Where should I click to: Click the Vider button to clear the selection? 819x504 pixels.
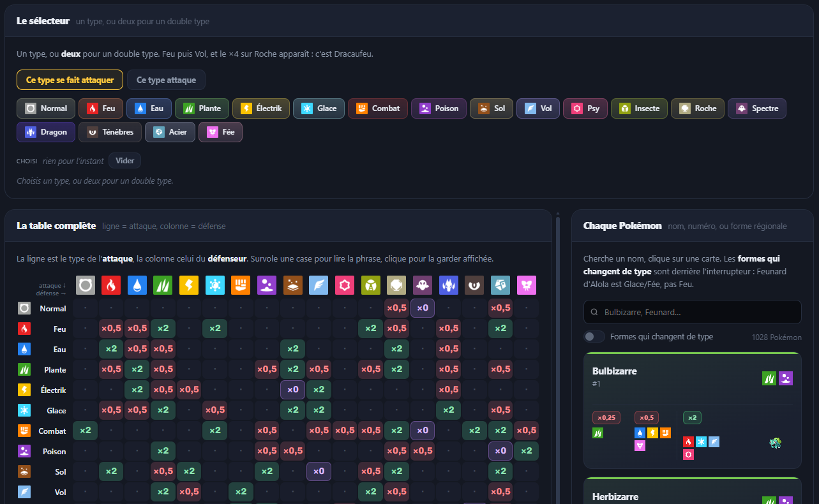125,161
